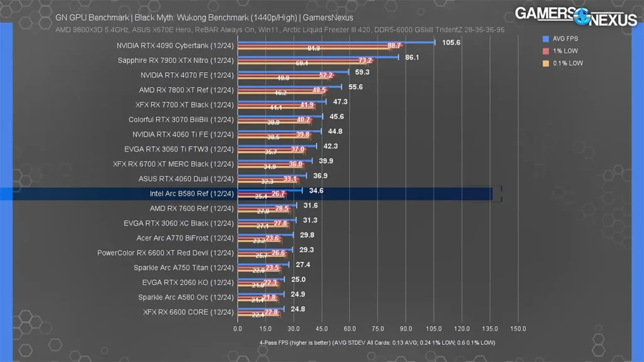Click the 29.8 average FPS value

307,235
